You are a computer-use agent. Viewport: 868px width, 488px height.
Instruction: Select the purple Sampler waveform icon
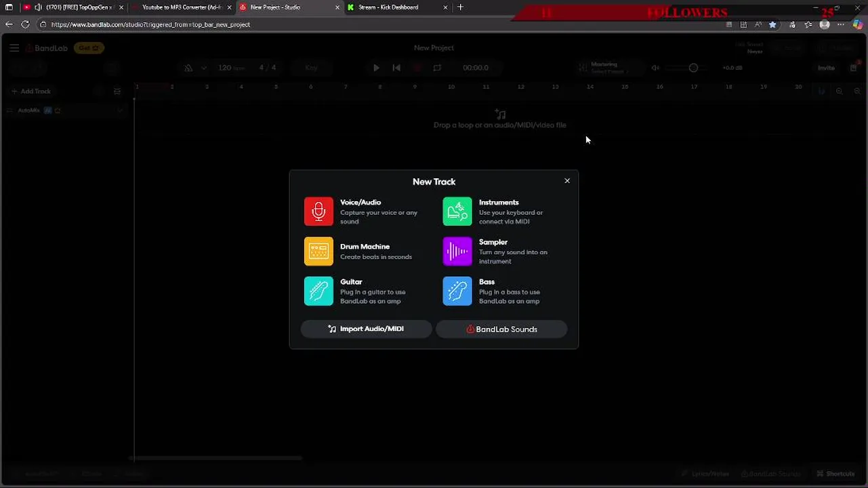click(457, 251)
